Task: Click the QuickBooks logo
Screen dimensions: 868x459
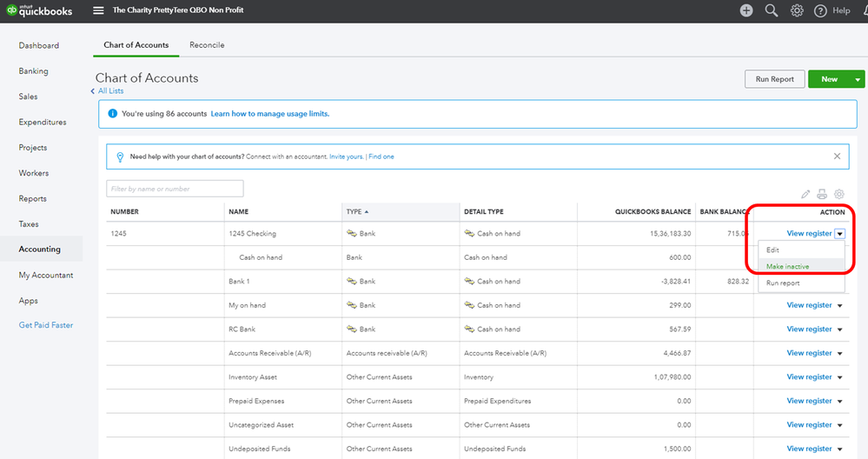Action: pyautogui.click(x=40, y=10)
